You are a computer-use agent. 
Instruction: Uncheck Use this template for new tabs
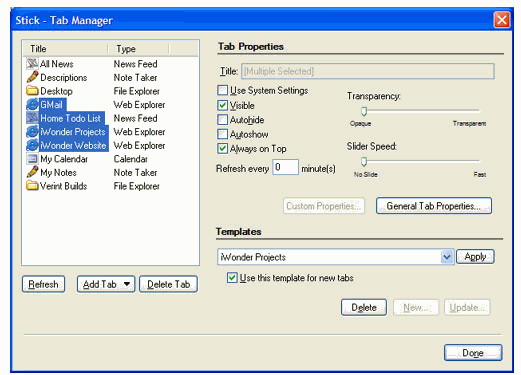[232, 278]
